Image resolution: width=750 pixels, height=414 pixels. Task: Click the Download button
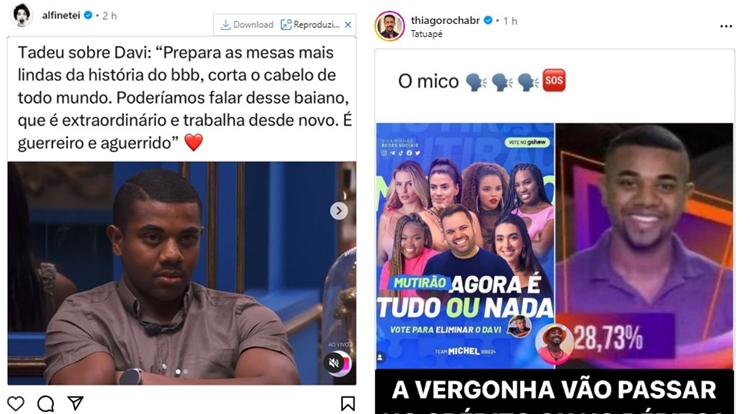(247, 25)
